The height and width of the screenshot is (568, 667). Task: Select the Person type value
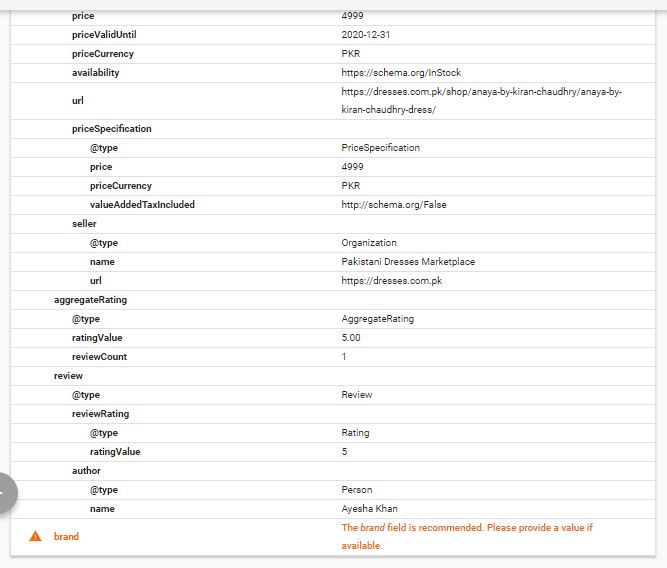pyautogui.click(x=356, y=490)
